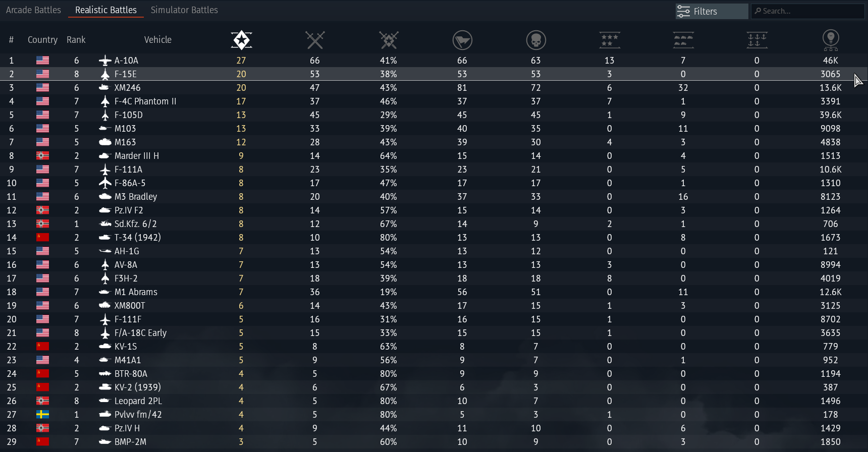Open the Filters panel
This screenshot has height=452, width=868.
coord(712,11)
